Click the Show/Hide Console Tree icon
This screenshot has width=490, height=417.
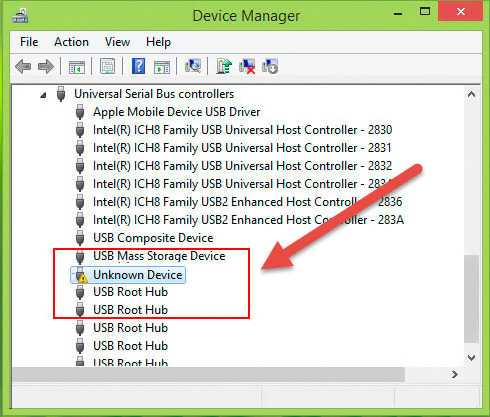coord(76,67)
